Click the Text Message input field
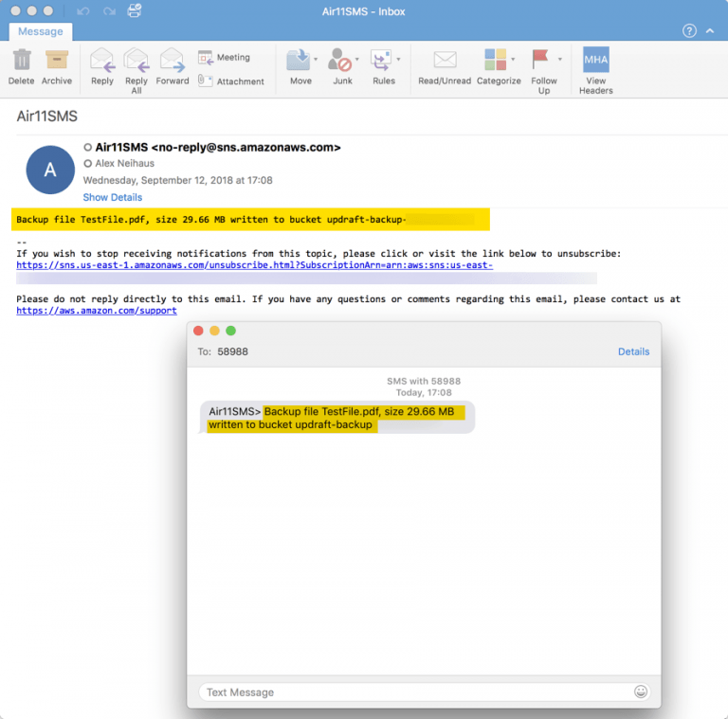Viewport: 728px width, 719px height. pos(424,692)
